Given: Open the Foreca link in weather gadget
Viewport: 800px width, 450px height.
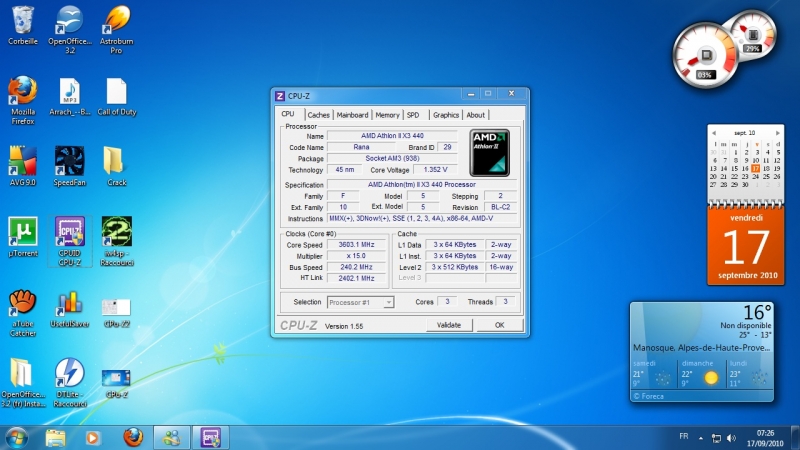Looking at the screenshot, I should coord(648,396).
